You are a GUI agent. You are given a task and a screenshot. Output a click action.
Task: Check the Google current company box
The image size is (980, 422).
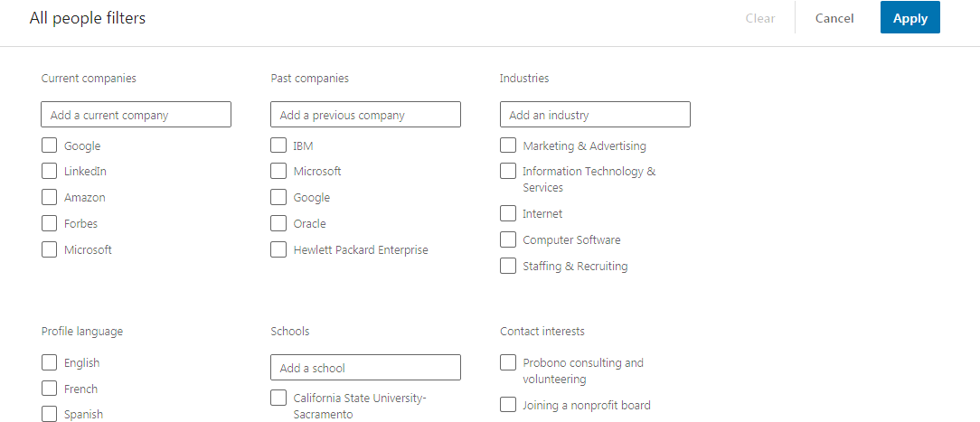50,145
